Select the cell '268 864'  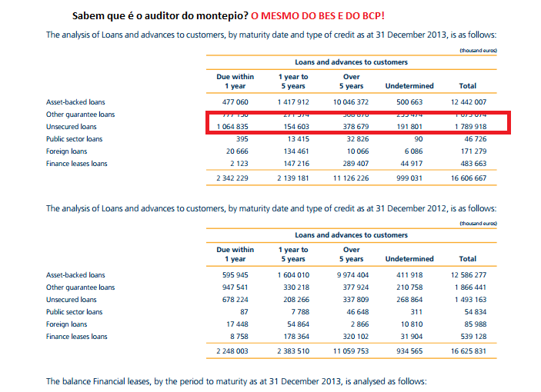pos(409,300)
